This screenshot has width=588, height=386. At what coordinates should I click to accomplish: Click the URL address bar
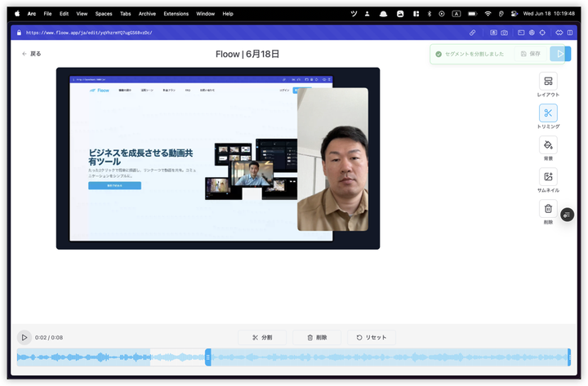[90, 33]
